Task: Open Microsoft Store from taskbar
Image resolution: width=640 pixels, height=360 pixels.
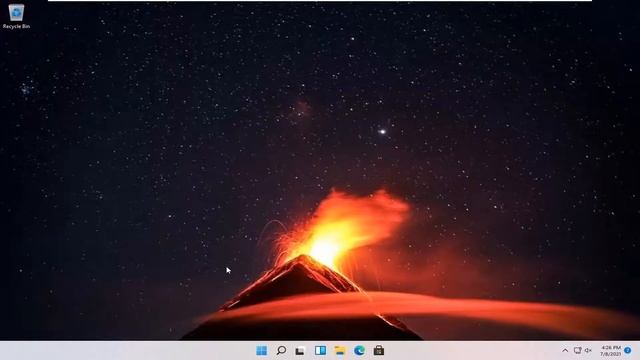Action: click(379, 350)
